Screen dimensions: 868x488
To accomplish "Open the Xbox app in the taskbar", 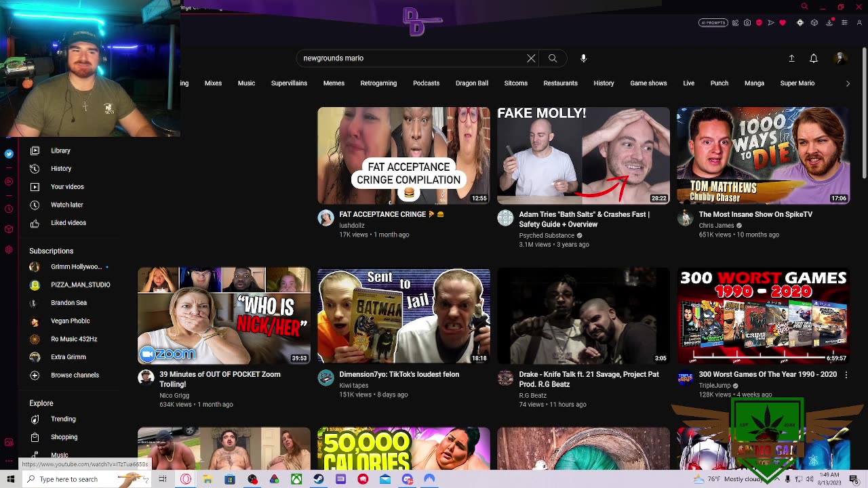I will click(296, 479).
